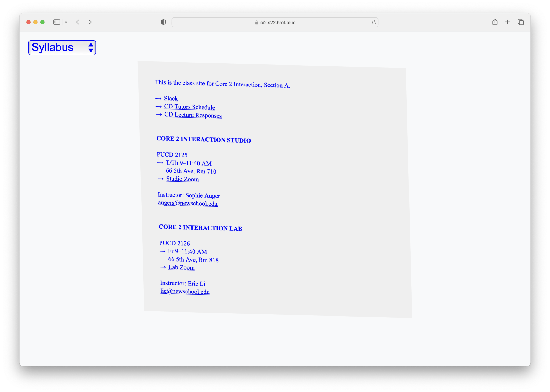Screen dimensions: 550x392
Task: Click the Fr 9–11:40 AM text
Action: pos(187,252)
